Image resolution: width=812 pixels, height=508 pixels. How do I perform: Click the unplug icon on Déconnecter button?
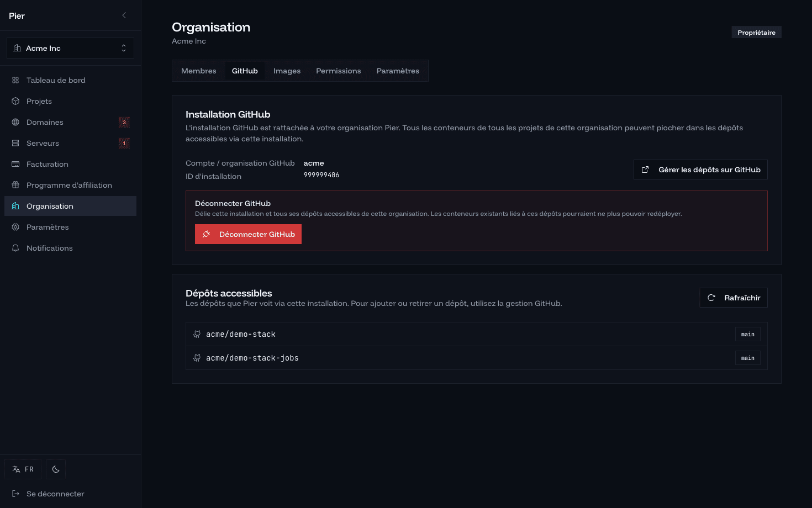coord(207,234)
